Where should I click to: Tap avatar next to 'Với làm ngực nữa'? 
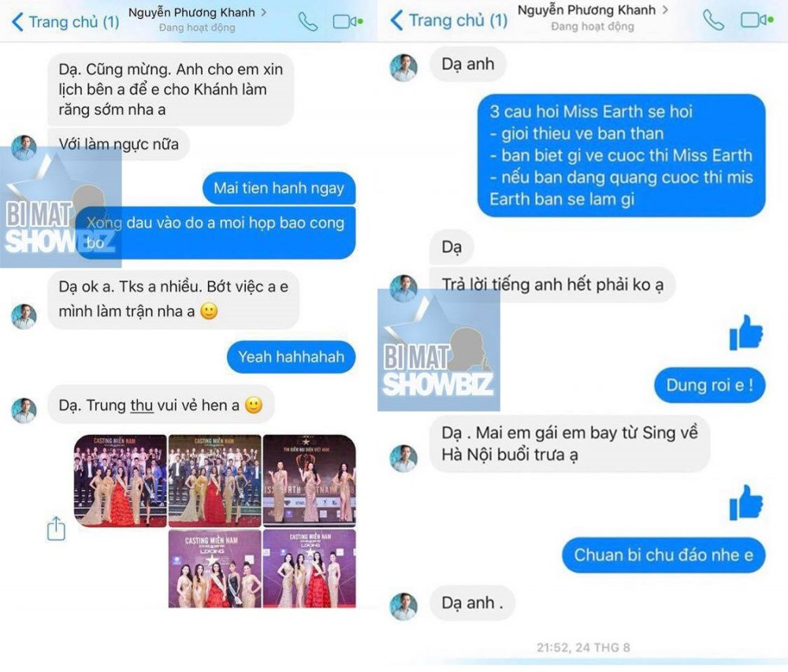pyautogui.click(x=24, y=147)
